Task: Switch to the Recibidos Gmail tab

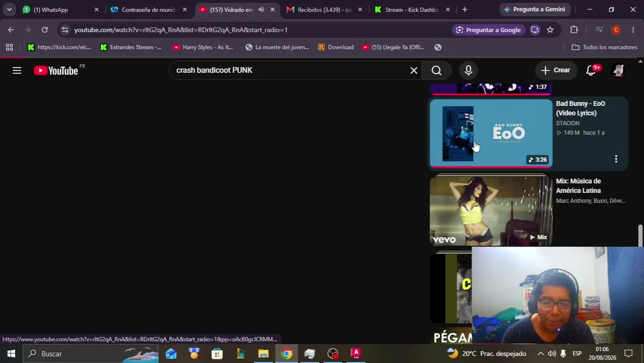Action: click(x=325, y=10)
